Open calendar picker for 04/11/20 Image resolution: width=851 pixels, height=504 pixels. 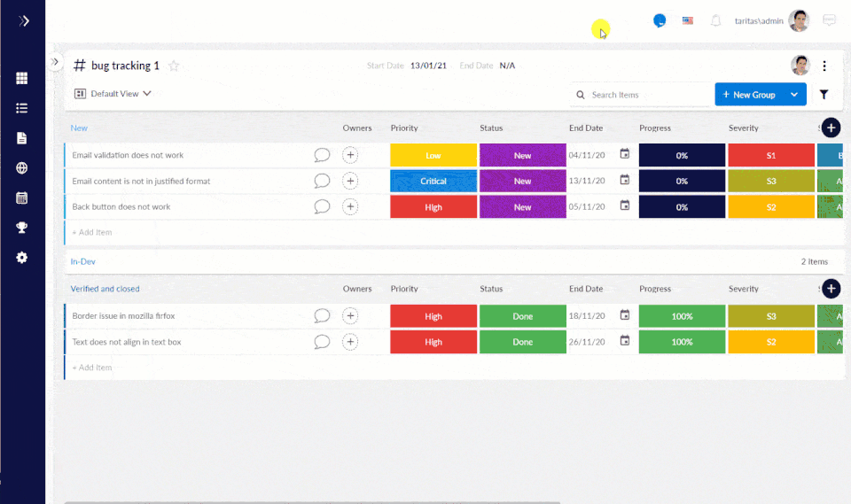click(x=625, y=154)
